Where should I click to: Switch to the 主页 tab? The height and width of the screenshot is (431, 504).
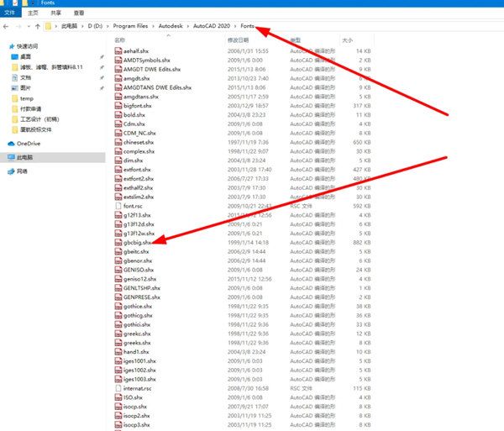pyautogui.click(x=33, y=13)
